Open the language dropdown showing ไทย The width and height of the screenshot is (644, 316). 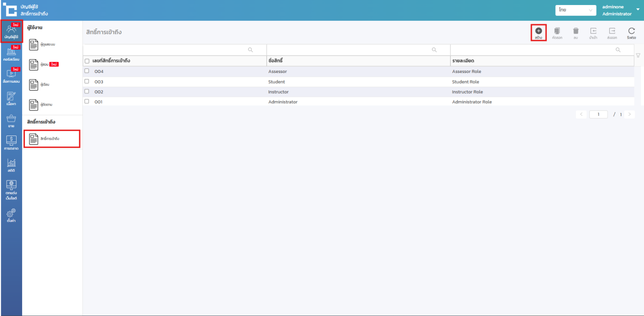tap(575, 10)
